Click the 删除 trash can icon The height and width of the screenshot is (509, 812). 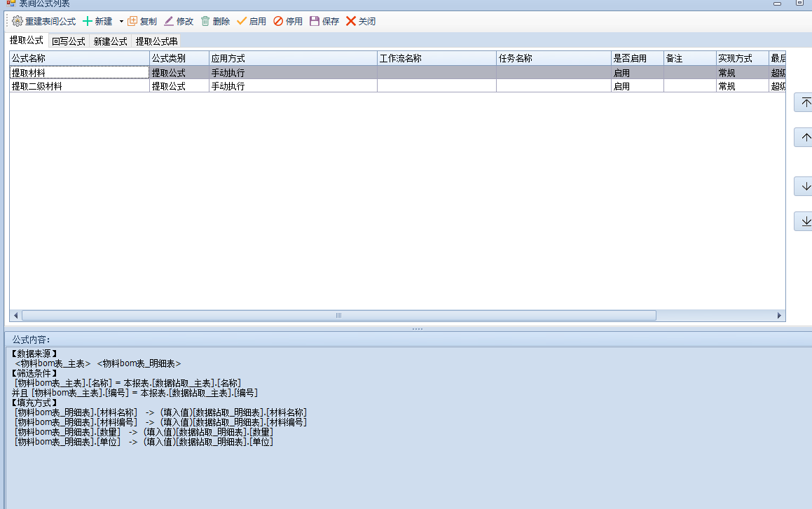click(205, 22)
